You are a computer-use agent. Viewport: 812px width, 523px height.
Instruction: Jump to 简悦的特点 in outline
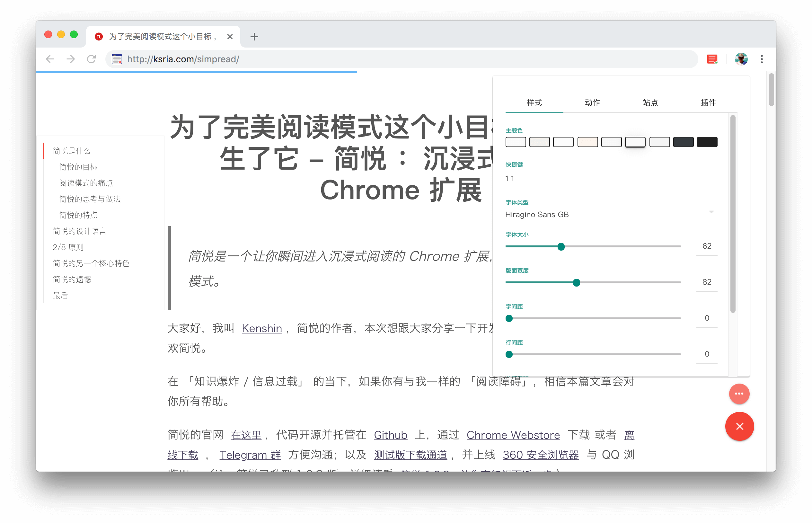coord(78,215)
